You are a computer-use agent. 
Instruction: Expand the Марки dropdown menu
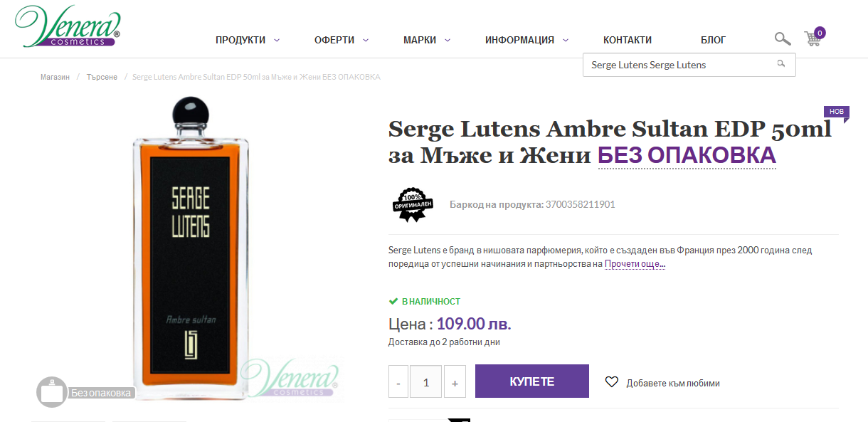pyautogui.click(x=427, y=40)
